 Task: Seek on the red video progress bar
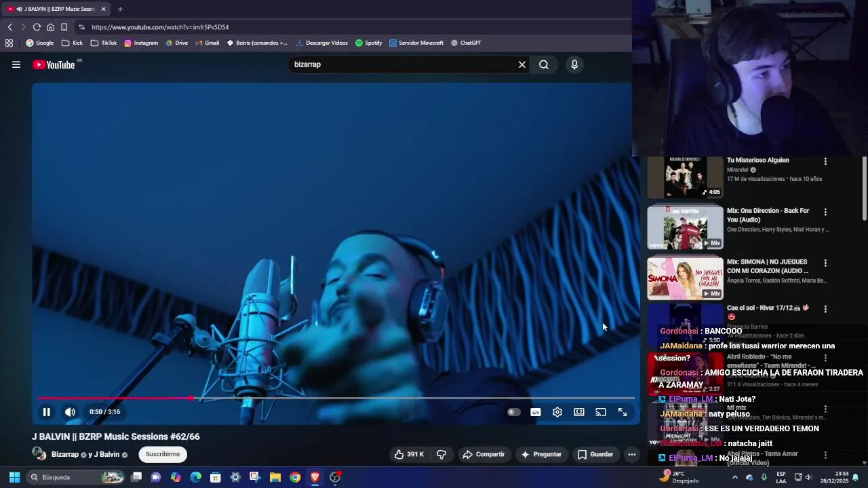[336, 399]
